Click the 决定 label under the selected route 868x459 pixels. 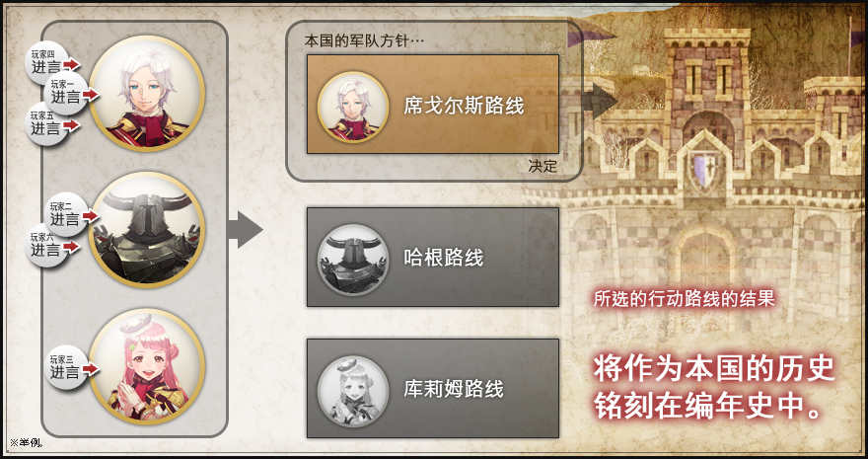tap(542, 166)
